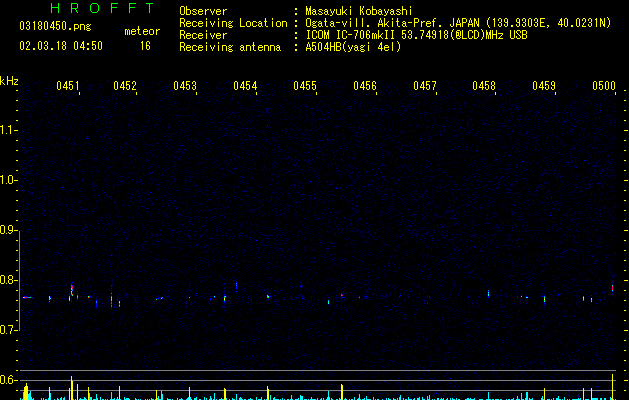The image size is (629, 400).
Task: Click the A504HB(yagi 4el) antenna value
Action: (x=353, y=47)
